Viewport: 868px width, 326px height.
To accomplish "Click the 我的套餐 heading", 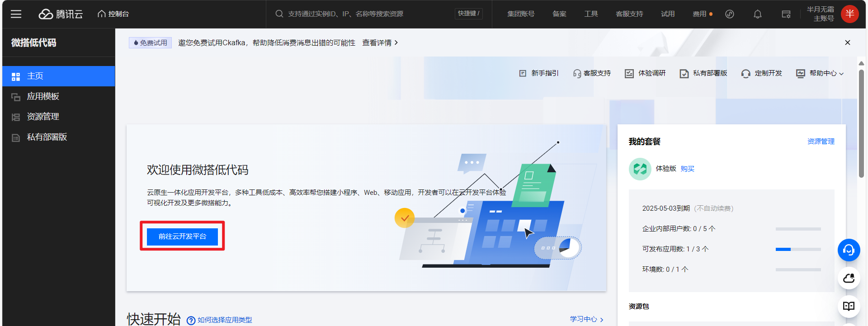I will 645,142.
